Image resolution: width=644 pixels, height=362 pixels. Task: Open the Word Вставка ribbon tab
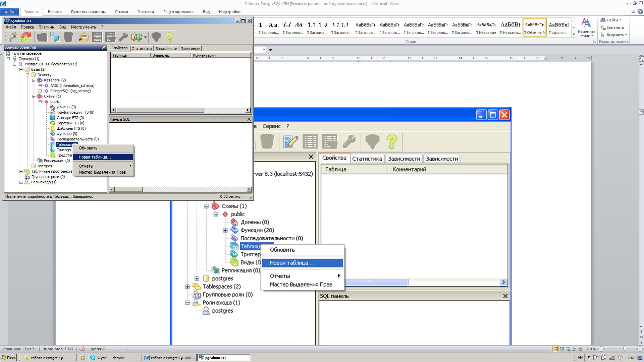55,12
